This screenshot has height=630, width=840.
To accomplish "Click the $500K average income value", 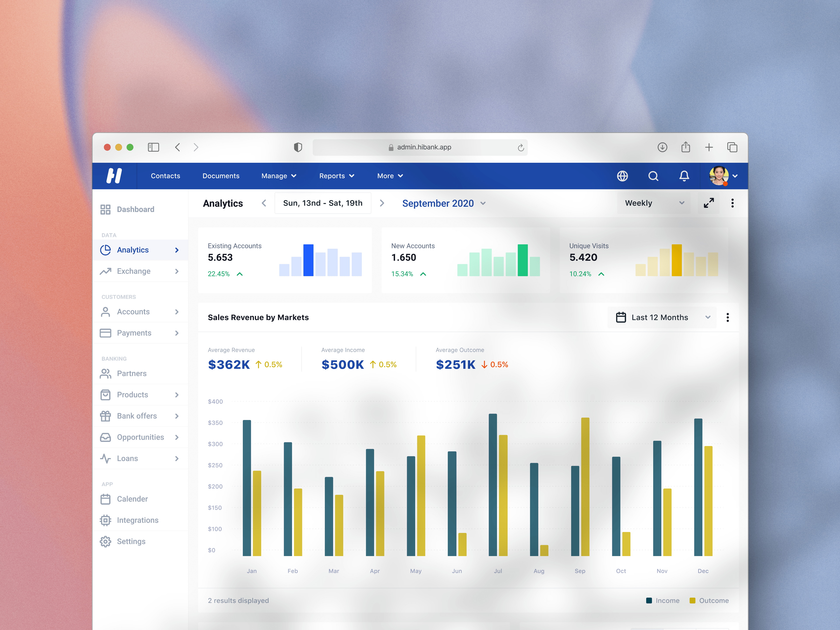I will [343, 365].
